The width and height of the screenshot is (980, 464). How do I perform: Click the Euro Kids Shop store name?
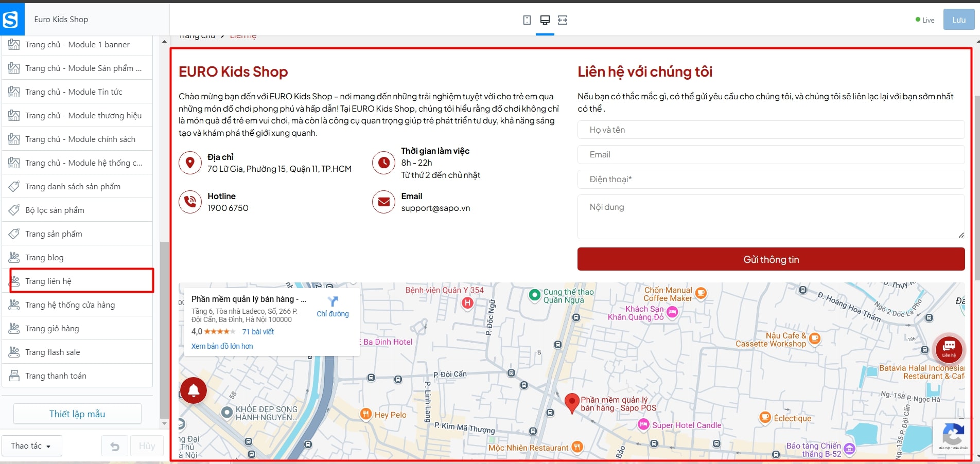pos(61,19)
